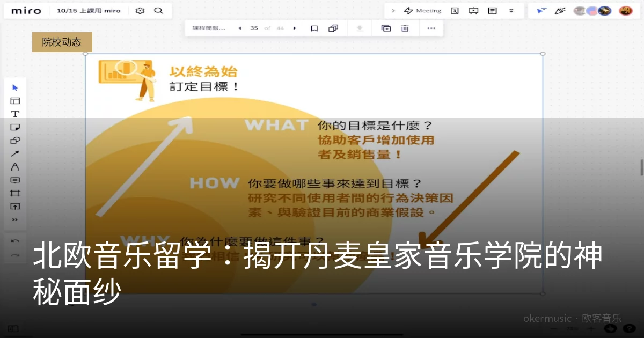Add new frame icon in frame toolbar

pyautogui.click(x=386, y=28)
